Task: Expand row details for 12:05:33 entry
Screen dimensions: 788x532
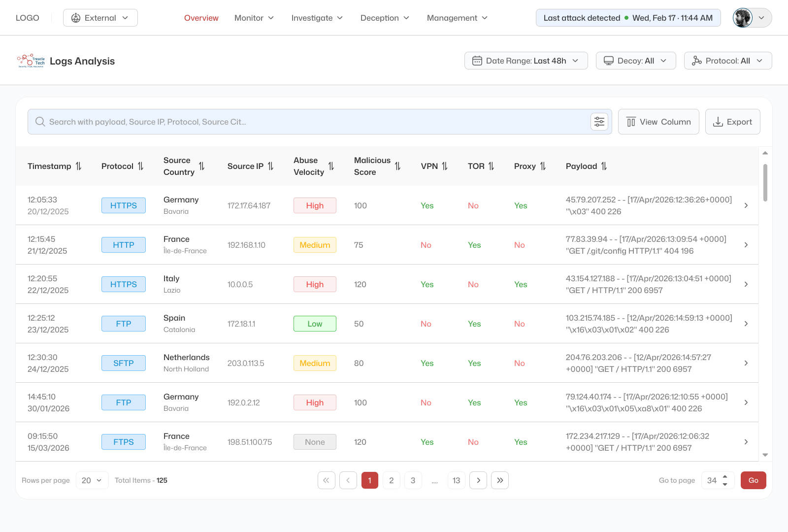Action: 746,205
